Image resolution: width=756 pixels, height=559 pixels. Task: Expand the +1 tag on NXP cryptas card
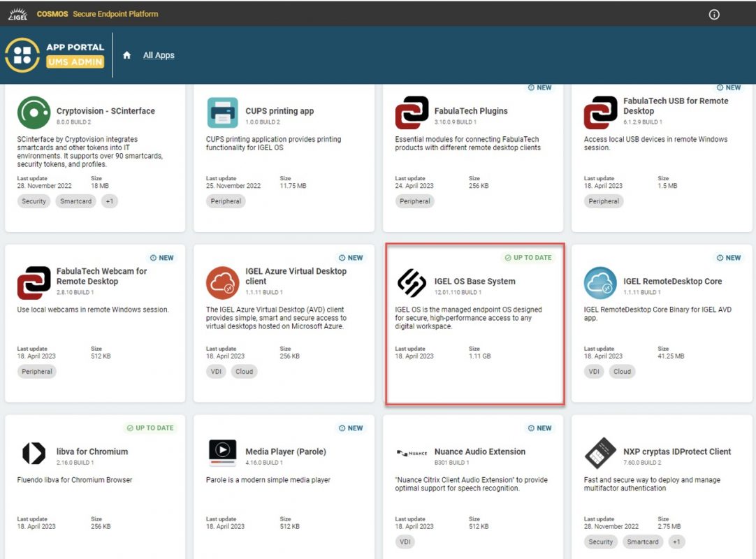(676, 542)
